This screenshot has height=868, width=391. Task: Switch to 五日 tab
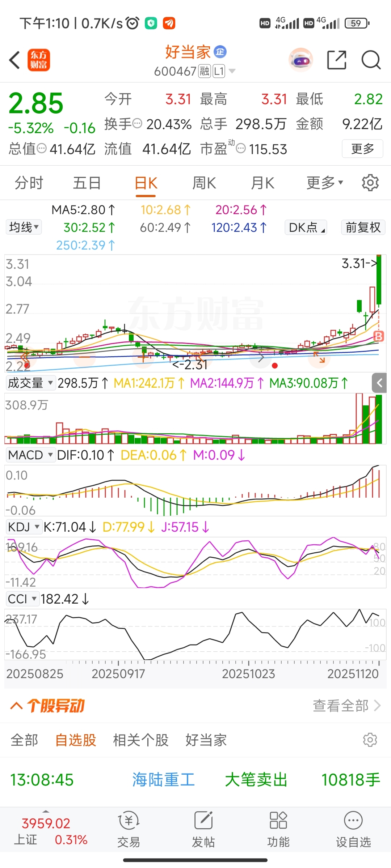(87, 183)
